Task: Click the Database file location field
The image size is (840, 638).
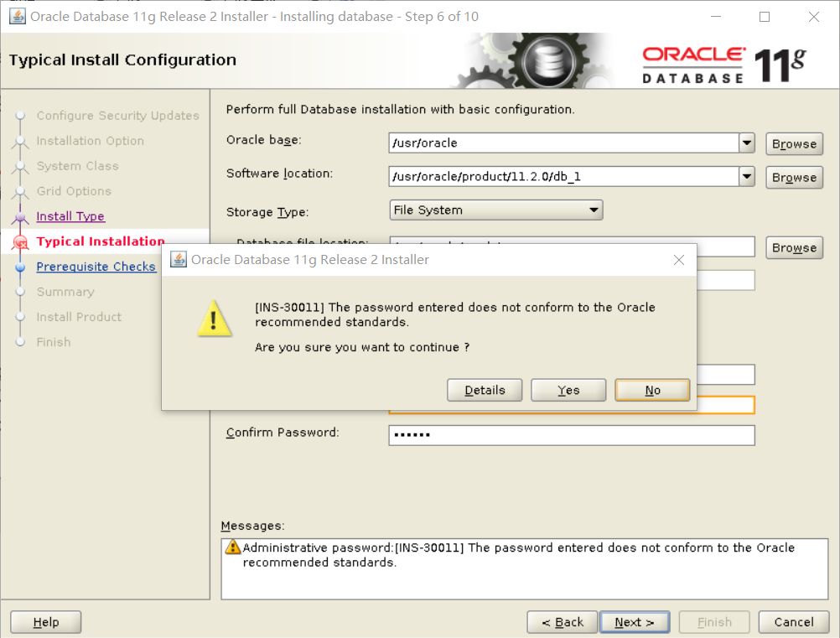Action: (572, 246)
